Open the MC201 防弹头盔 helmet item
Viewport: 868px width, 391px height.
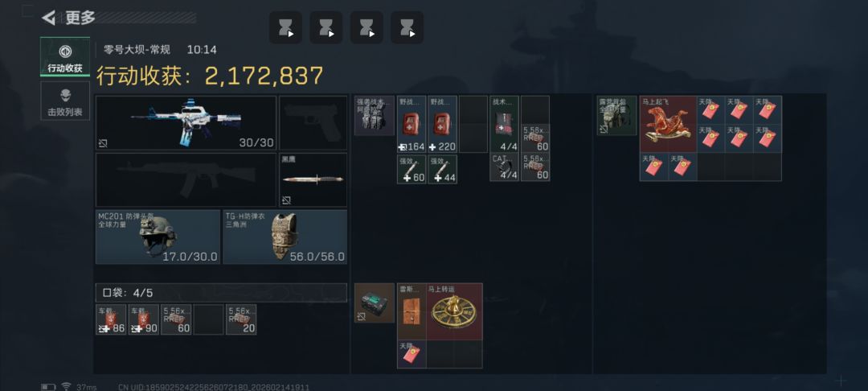(x=158, y=237)
